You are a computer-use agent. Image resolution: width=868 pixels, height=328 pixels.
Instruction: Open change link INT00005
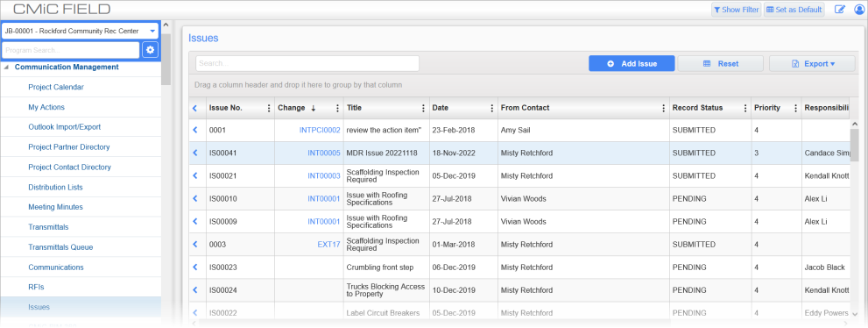(324, 153)
